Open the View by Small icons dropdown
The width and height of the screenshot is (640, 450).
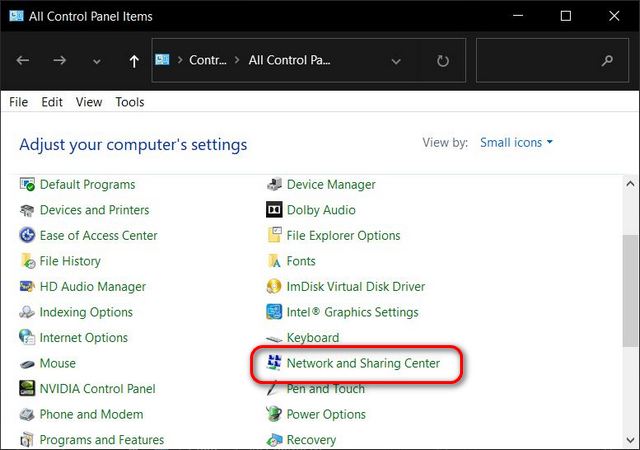click(x=516, y=143)
